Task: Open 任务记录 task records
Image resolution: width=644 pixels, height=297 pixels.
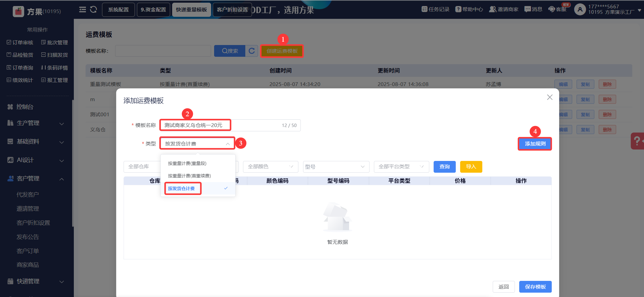Action: [x=435, y=9]
